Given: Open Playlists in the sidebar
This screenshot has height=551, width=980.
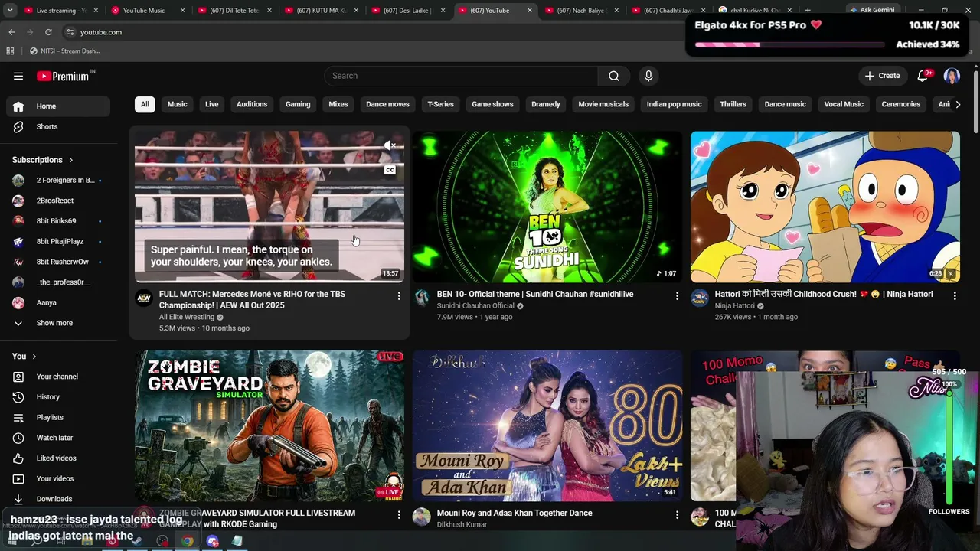Looking at the screenshot, I should pos(58,417).
